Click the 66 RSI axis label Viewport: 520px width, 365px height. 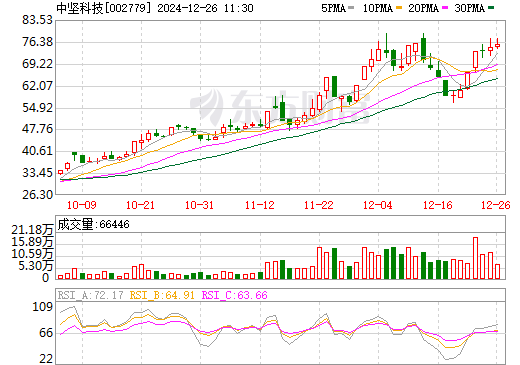pos(46,333)
